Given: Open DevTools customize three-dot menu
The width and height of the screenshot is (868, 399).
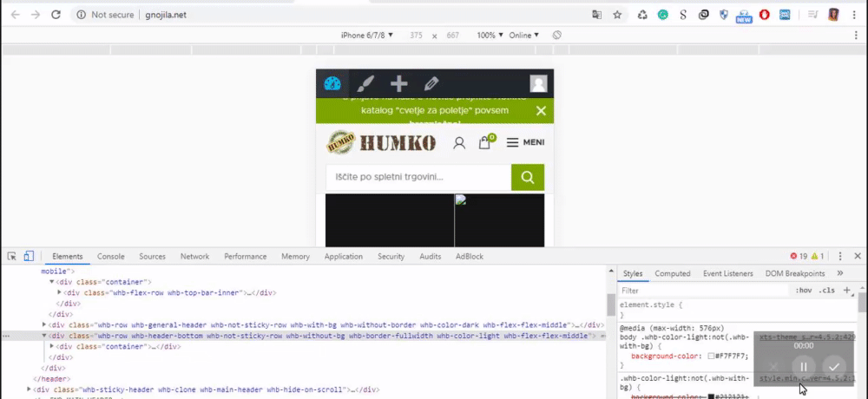Looking at the screenshot, I should coord(840,256).
